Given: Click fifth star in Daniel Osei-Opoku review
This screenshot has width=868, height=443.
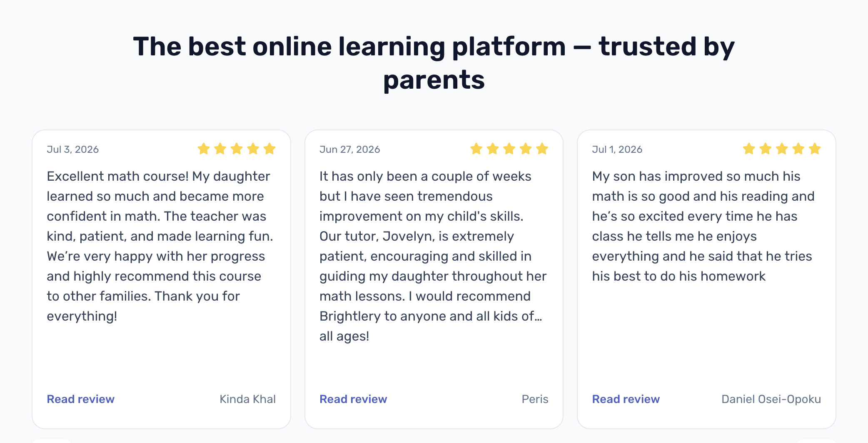Looking at the screenshot, I should [x=815, y=149].
